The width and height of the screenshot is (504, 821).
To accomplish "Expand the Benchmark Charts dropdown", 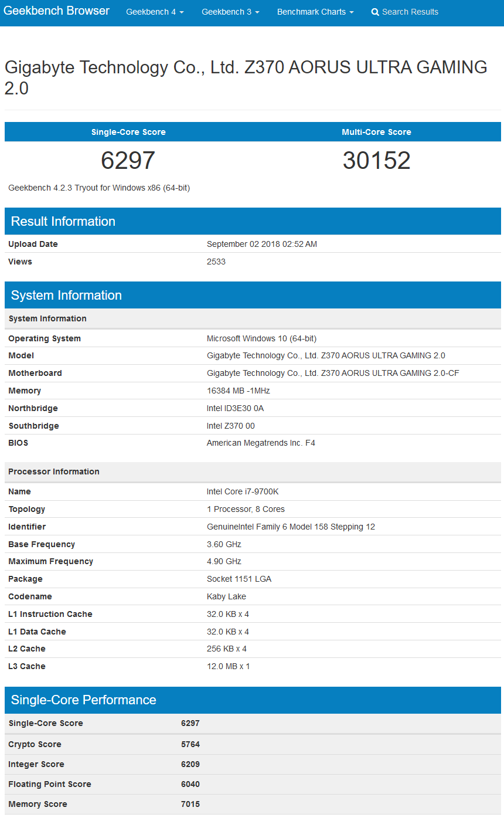I will (315, 12).
